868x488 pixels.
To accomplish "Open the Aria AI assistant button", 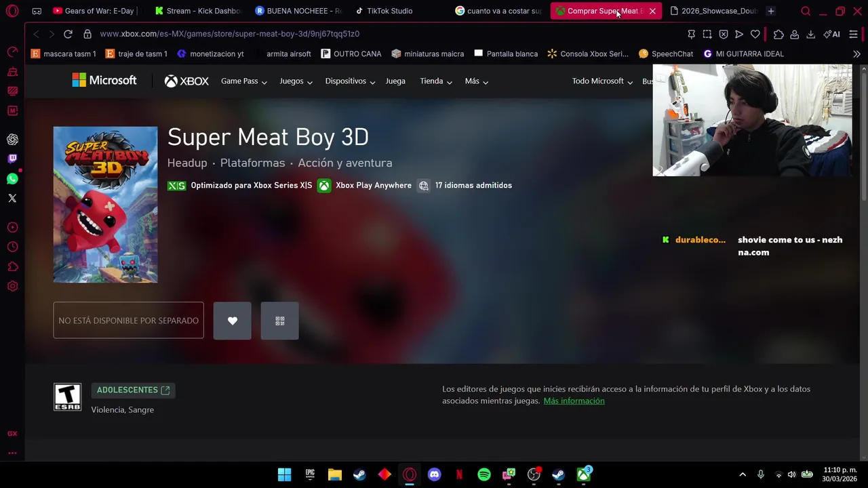I will point(831,34).
